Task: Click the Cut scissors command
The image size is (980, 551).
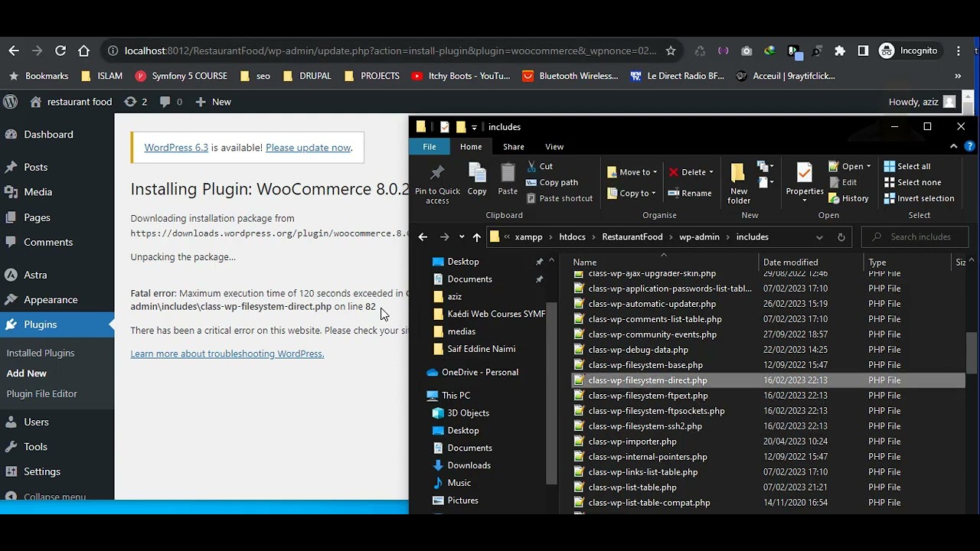Action: [x=539, y=166]
